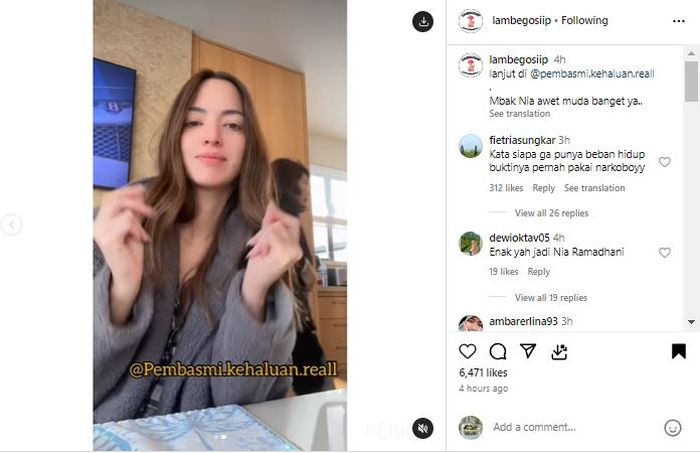The image size is (700, 453).
Task: Open lambegosiip profile from header avatar
Action: point(471,21)
